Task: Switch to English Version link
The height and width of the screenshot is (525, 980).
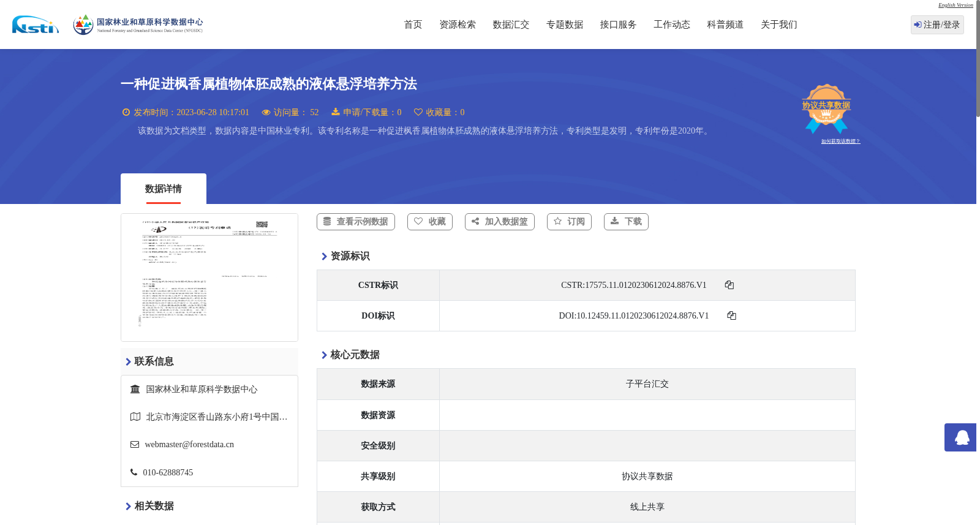Action: coord(956,5)
